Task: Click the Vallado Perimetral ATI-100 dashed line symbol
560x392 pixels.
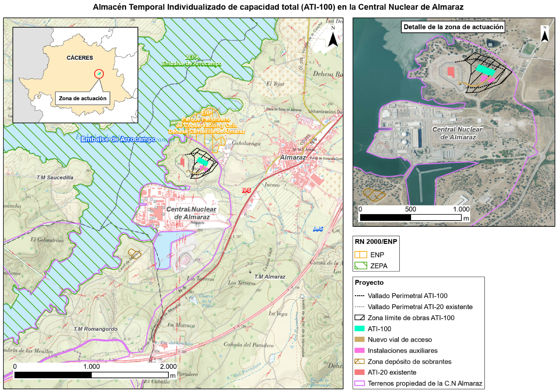Action: [x=359, y=296]
